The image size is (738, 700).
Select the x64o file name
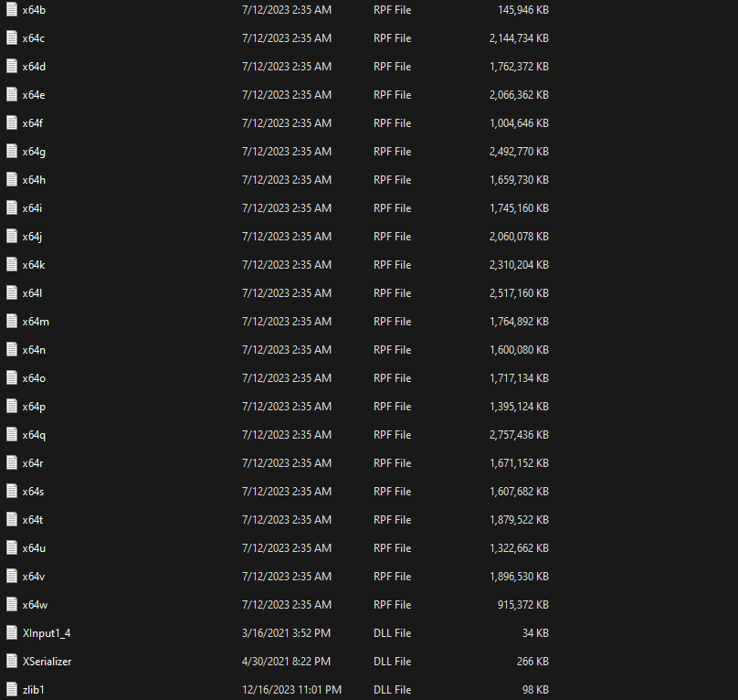click(x=34, y=378)
